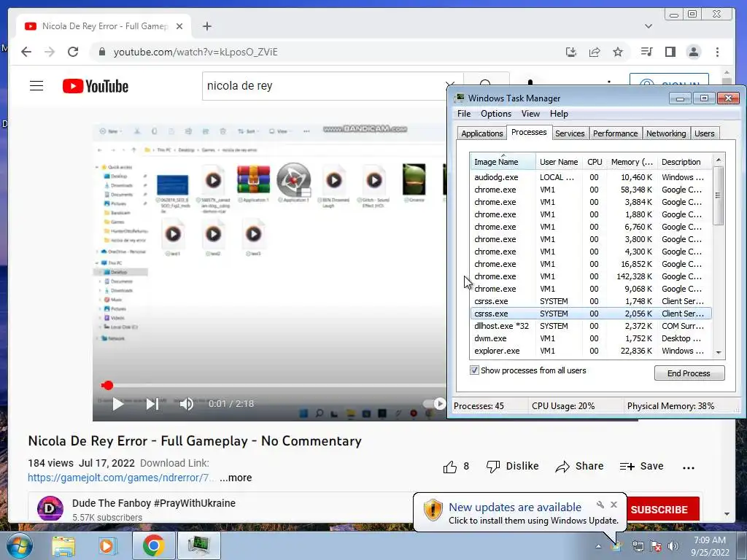The height and width of the screenshot is (560, 747).
Task: Click the Dislike button
Action: [x=513, y=466]
